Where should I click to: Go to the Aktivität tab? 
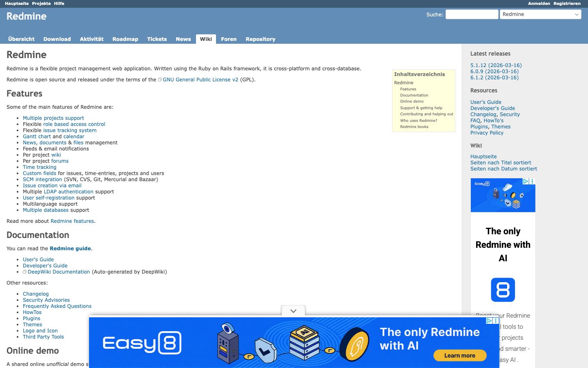coord(91,39)
